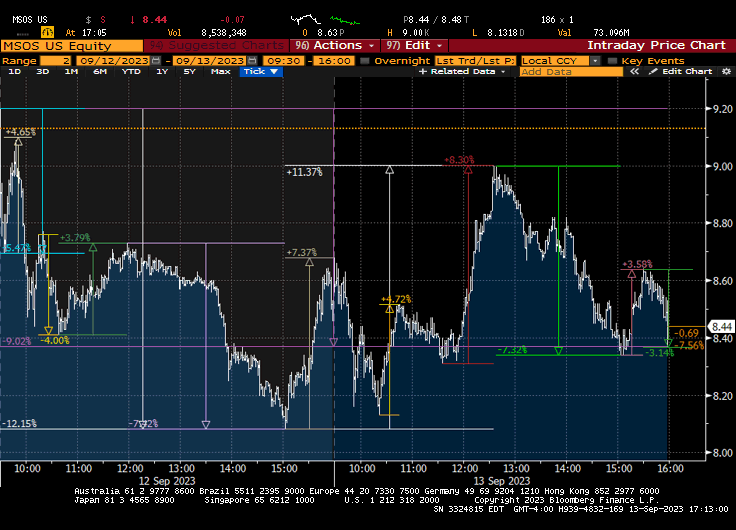
Task: Collapse panel with double-chevron icon
Action: click(x=634, y=71)
